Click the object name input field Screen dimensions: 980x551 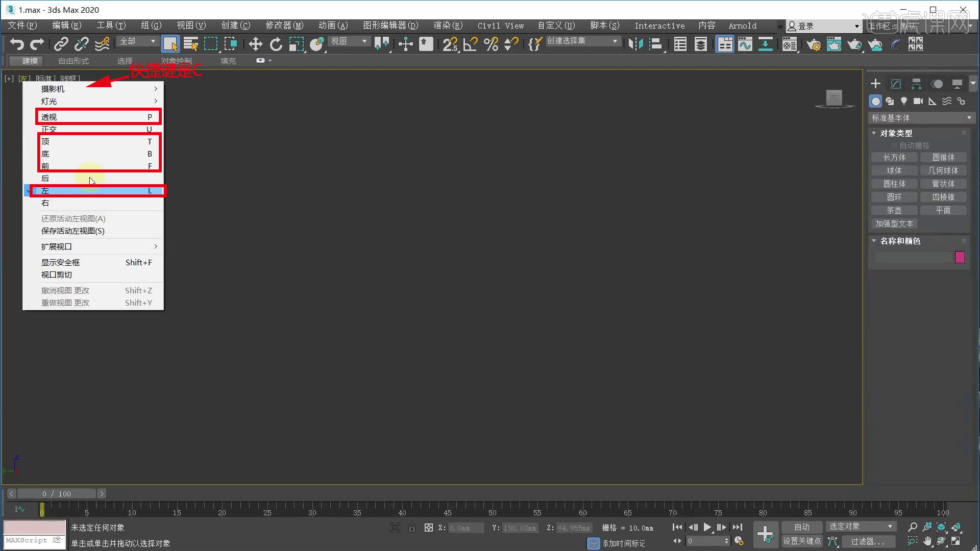tap(913, 257)
